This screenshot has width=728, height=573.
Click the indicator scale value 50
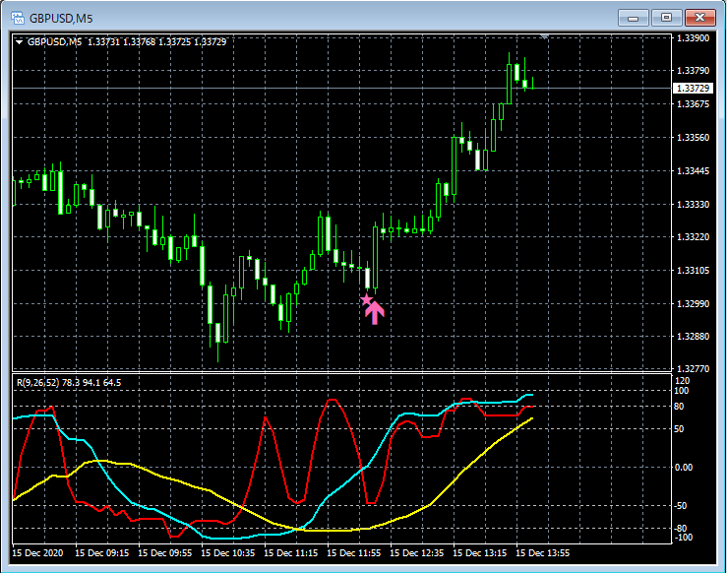679,429
